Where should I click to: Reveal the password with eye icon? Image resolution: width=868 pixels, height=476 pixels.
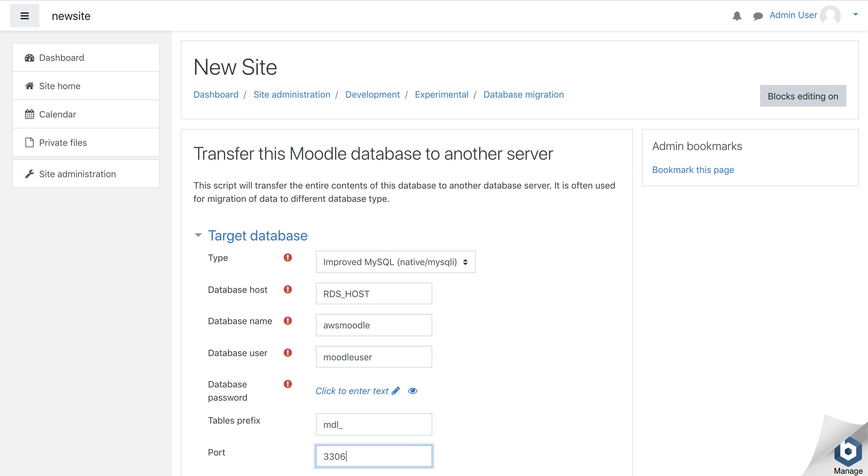coord(412,391)
